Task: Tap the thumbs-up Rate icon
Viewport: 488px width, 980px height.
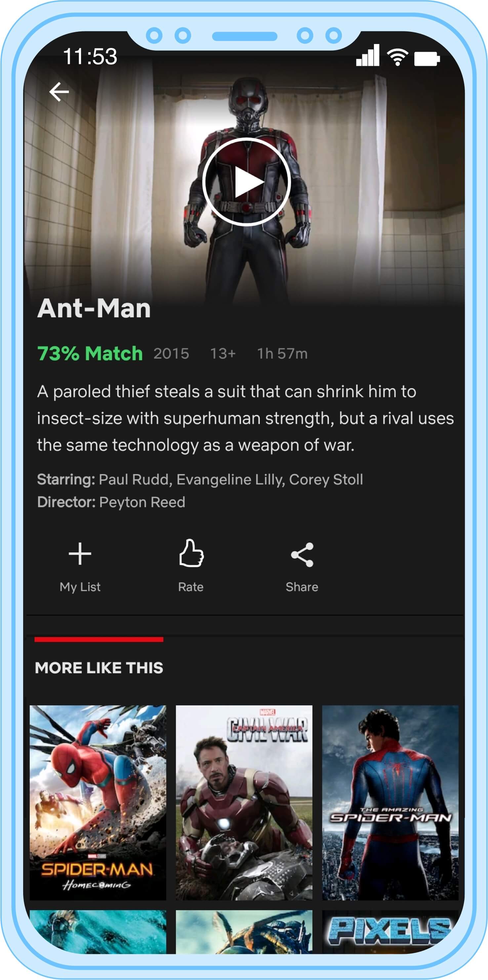Action: point(191,553)
